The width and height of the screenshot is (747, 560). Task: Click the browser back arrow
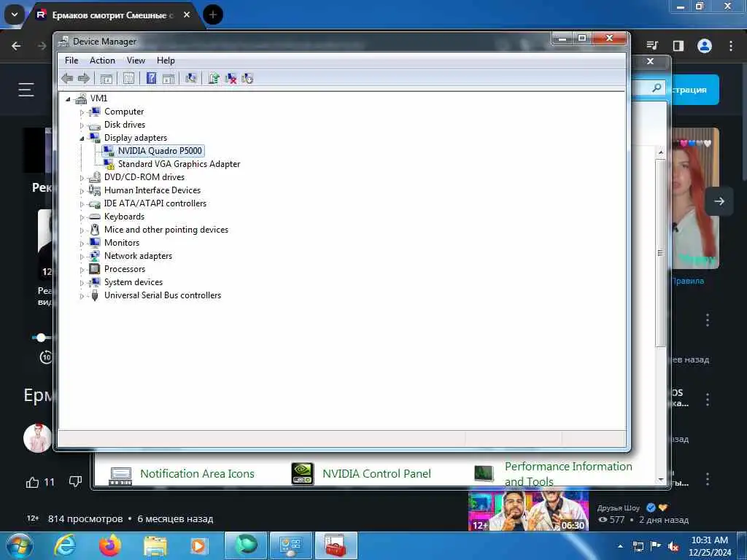click(16, 46)
